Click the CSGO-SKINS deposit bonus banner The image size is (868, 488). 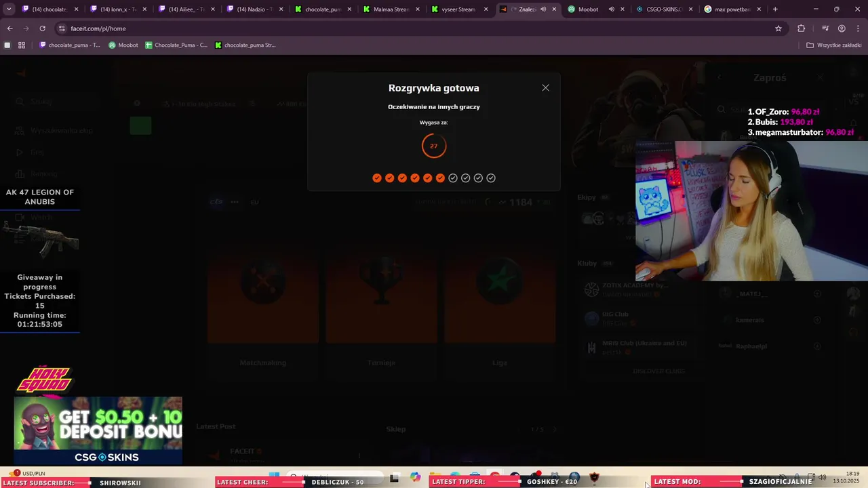coord(98,431)
